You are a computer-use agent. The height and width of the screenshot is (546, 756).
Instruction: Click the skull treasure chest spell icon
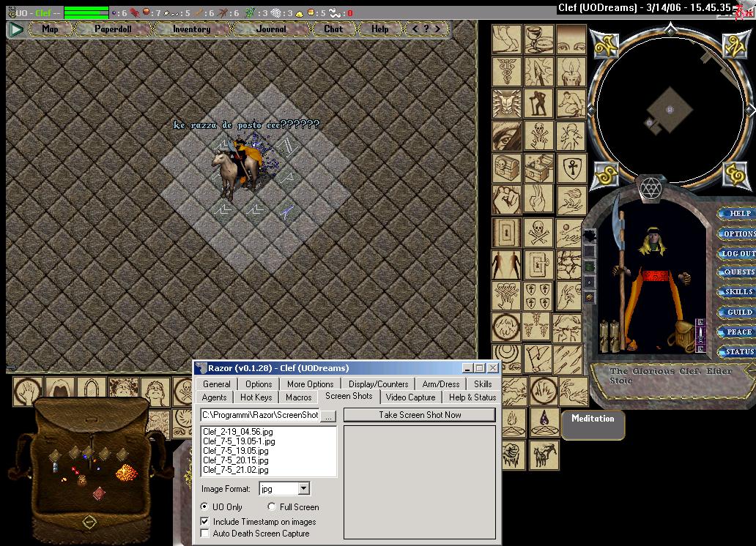click(x=506, y=168)
